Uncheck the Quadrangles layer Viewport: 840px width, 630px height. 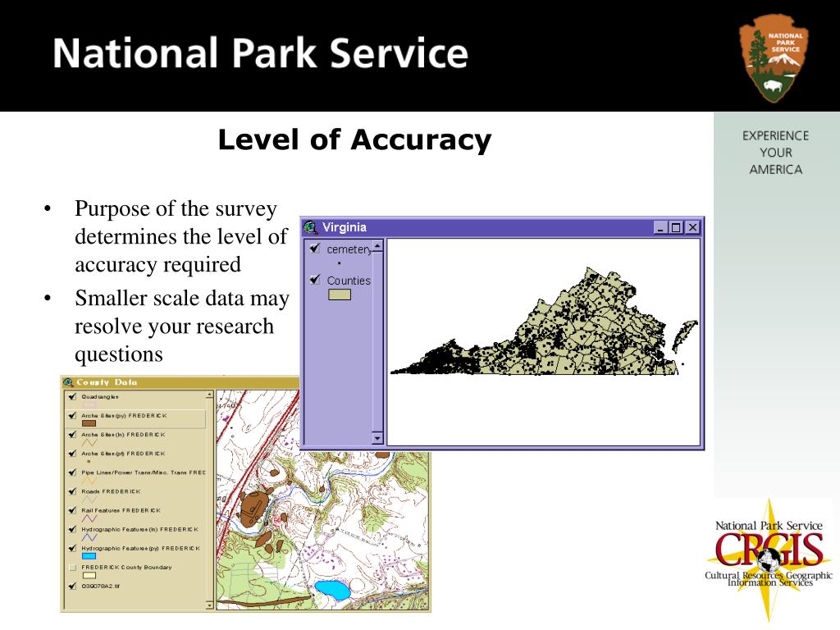[x=72, y=397]
